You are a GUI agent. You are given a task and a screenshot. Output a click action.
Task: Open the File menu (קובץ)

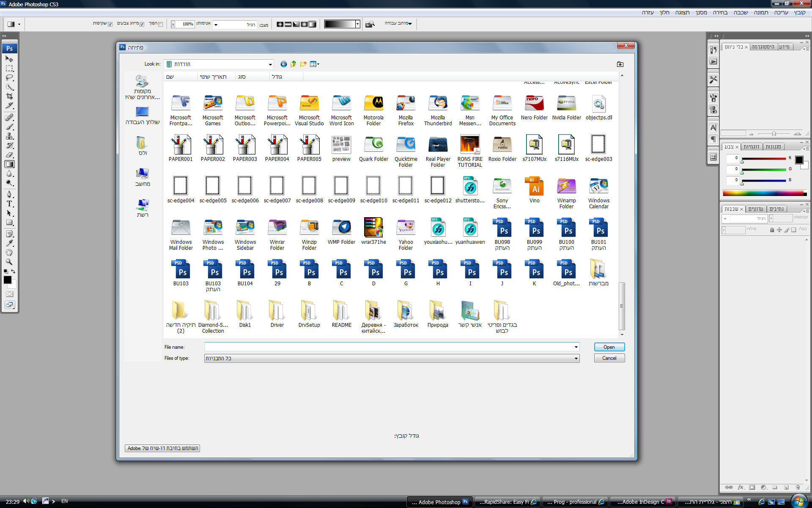tap(799, 12)
